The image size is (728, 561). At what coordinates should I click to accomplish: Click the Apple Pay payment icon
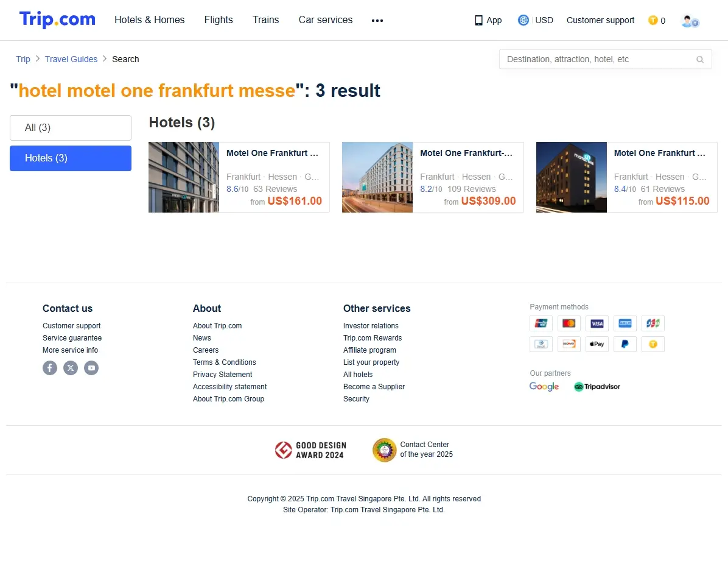[597, 344]
